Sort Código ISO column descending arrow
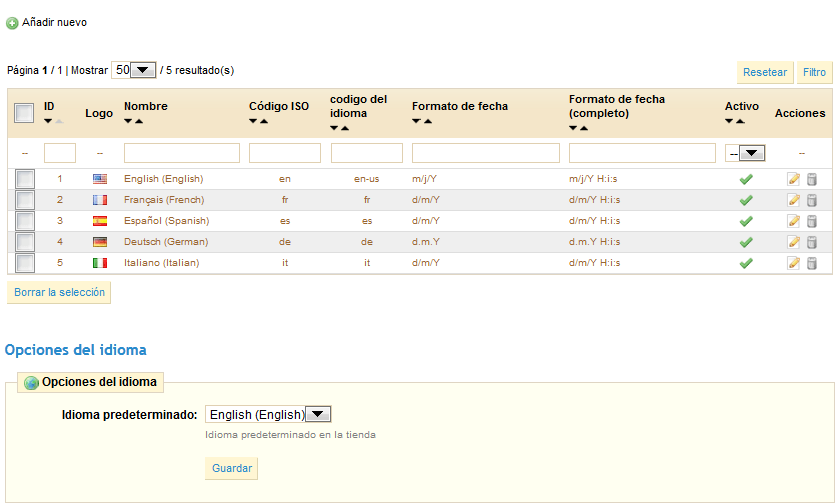Viewport: 838px width, 504px height. [253, 121]
